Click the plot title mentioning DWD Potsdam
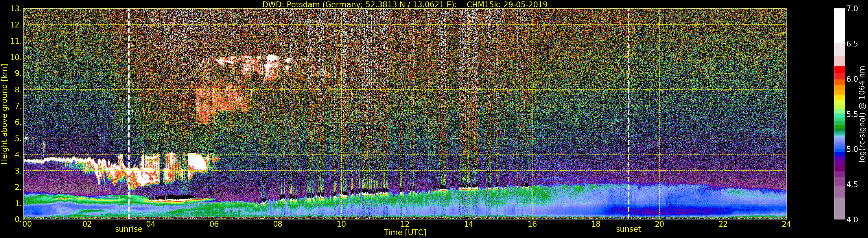Screen dimensions: 868x238 click(x=405, y=4)
